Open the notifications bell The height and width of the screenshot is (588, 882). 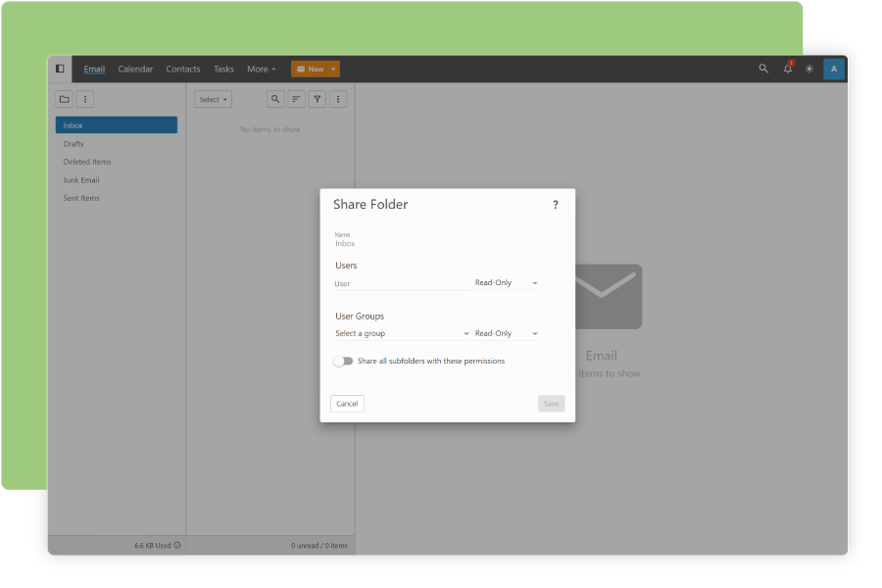point(788,69)
